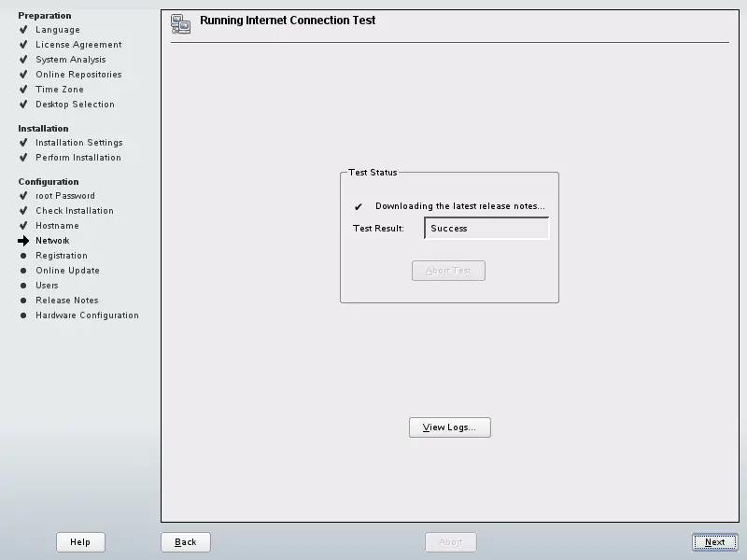Image resolution: width=747 pixels, height=560 pixels.
Task: Click the Configuration section heading
Action: [49, 181]
